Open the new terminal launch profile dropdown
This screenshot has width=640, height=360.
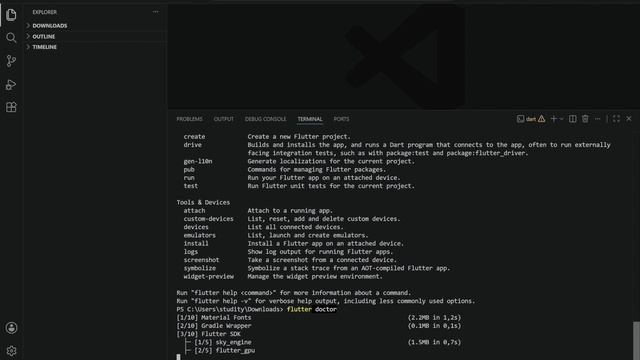click(562, 119)
